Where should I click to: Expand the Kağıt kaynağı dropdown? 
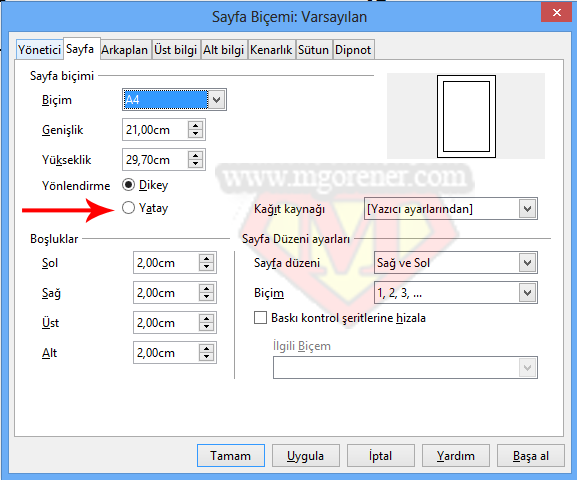[x=451, y=209]
